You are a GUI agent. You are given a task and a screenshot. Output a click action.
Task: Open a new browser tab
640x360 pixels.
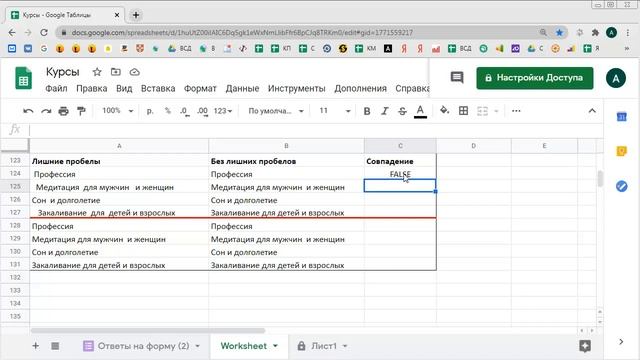click(136, 15)
